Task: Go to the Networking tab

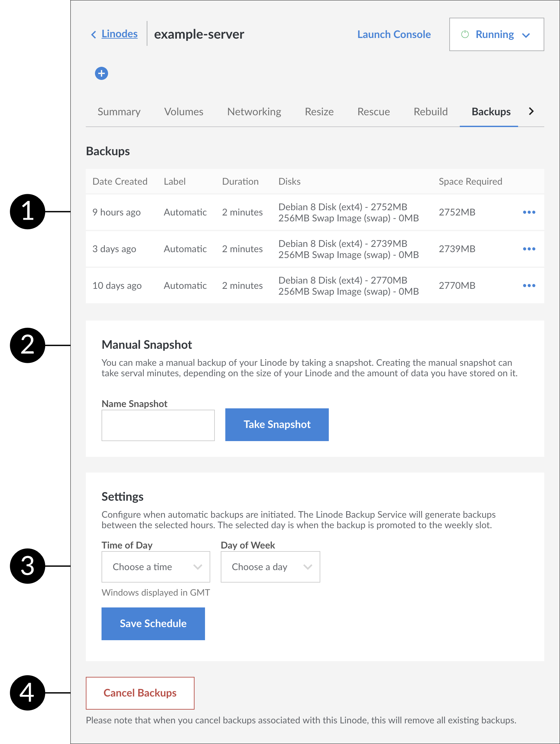Action: pyautogui.click(x=254, y=112)
